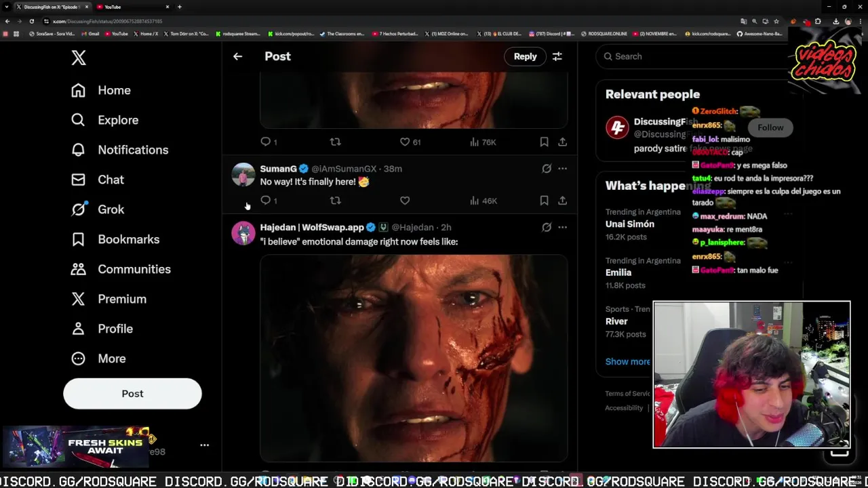Share SumanG's reply
Viewport: 868px width, 488px height.
coord(562,200)
